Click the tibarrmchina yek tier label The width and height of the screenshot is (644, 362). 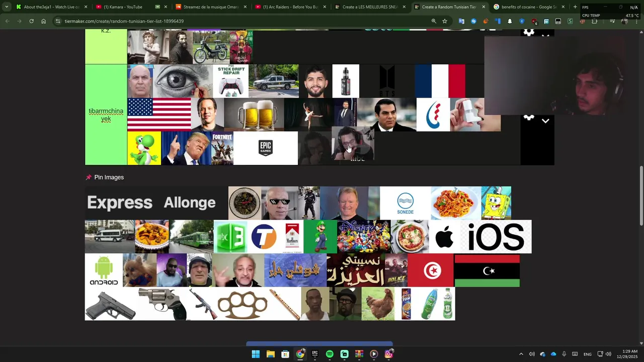point(106,115)
